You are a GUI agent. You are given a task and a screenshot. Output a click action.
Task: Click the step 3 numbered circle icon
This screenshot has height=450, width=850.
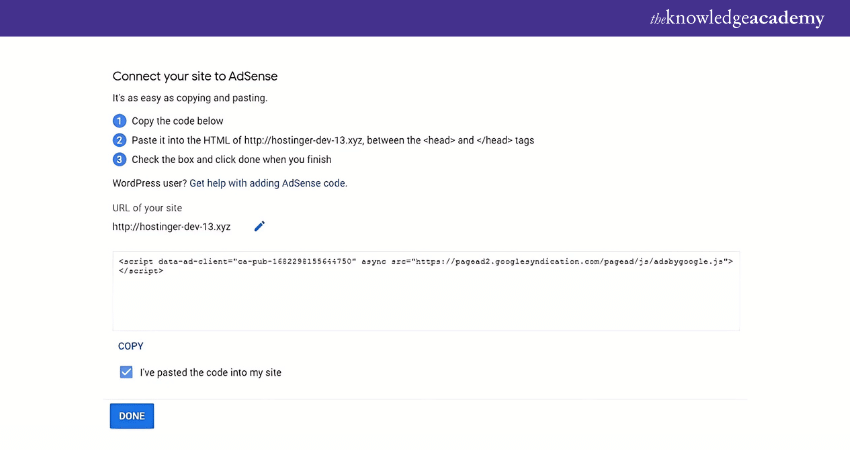pyautogui.click(x=119, y=159)
